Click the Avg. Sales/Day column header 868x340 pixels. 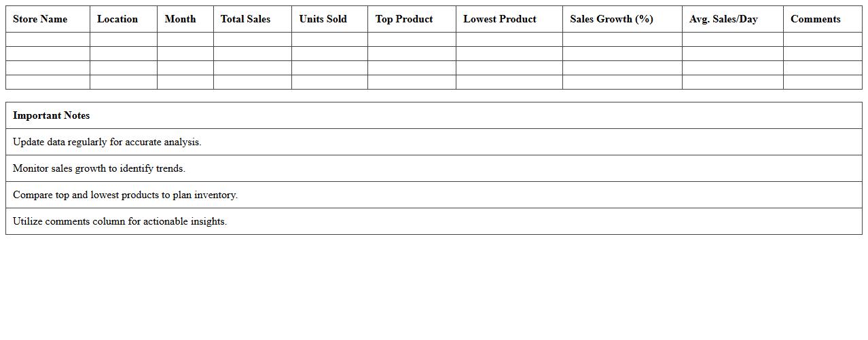point(723,19)
